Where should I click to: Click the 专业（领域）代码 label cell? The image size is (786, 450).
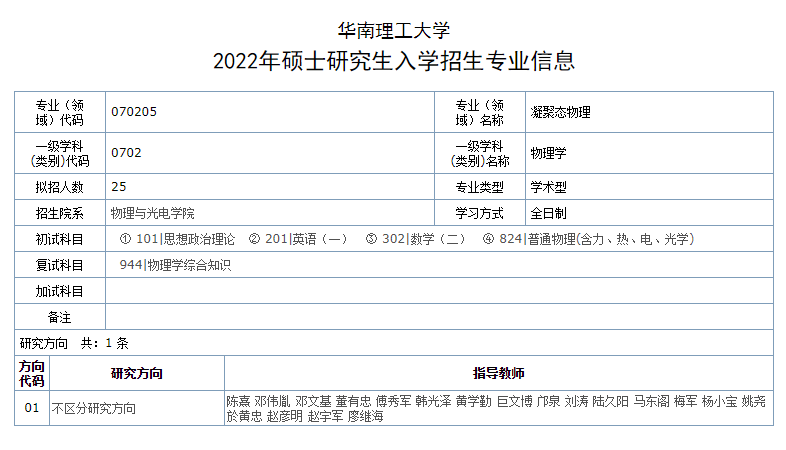(x=60, y=112)
